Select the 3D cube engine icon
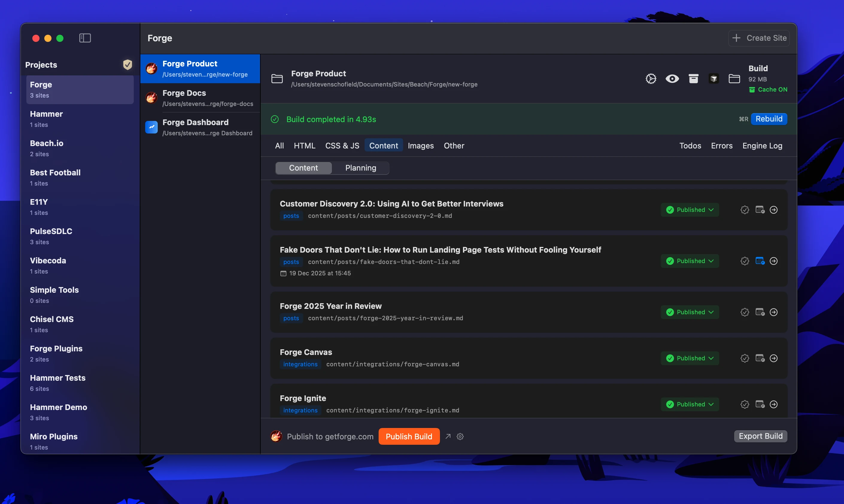The image size is (844, 504). click(x=714, y=78)
